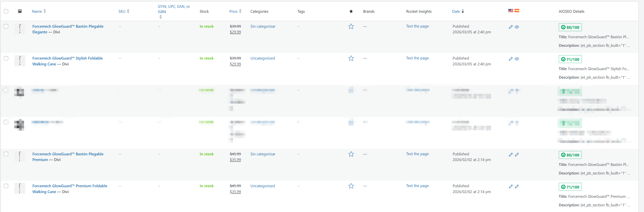Click the Spanish flag column icon
This screenshot has height=212, width=644.
[517, 11]
